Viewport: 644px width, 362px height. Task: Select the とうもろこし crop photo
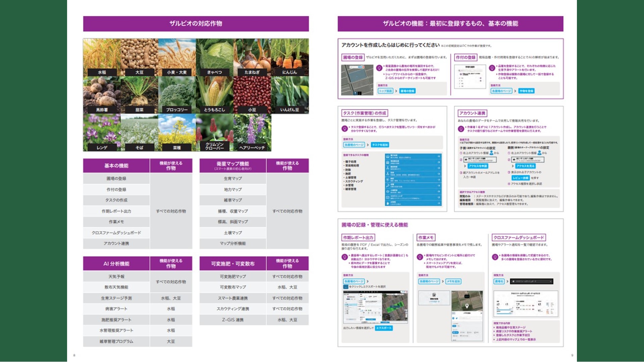point(215,95)
